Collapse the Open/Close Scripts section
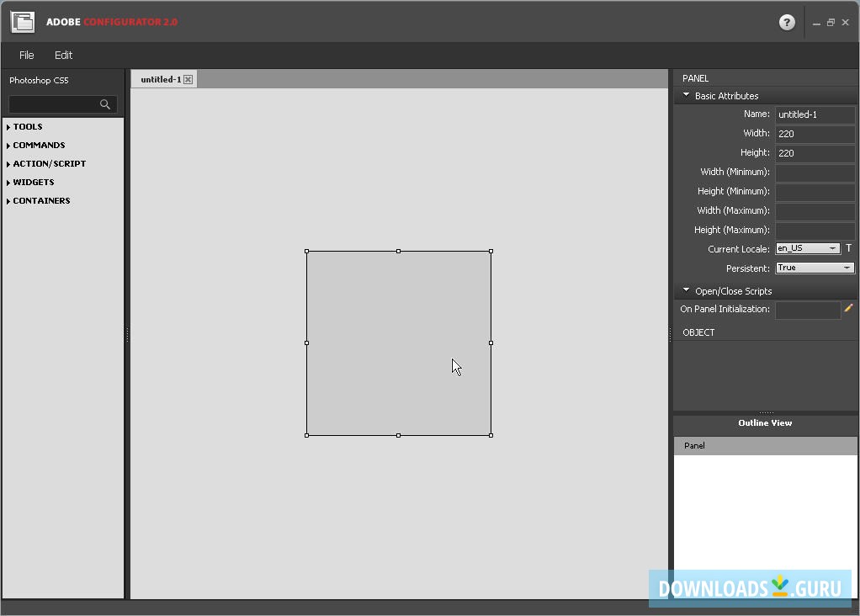This screenshot has width=860, height=616. (x=686, y=290)
